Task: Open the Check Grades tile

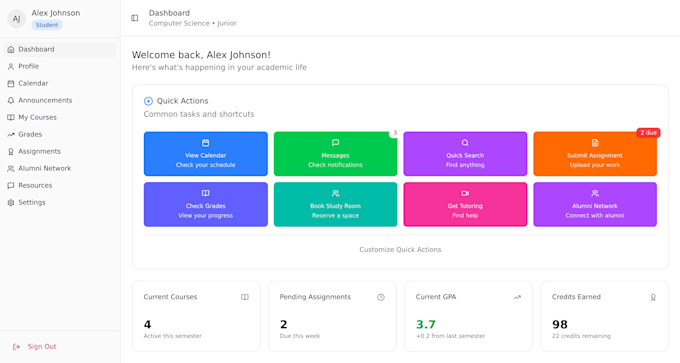Action: pos(206,204)
